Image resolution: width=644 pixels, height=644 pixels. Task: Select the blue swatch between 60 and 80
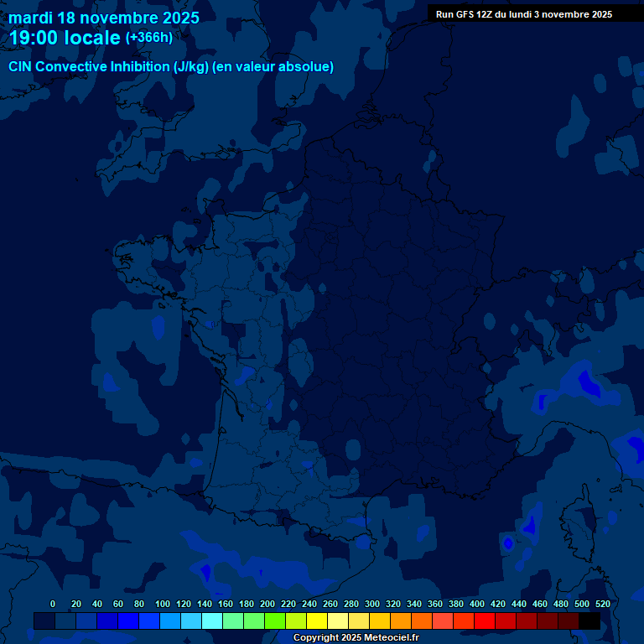click(128, 621)
